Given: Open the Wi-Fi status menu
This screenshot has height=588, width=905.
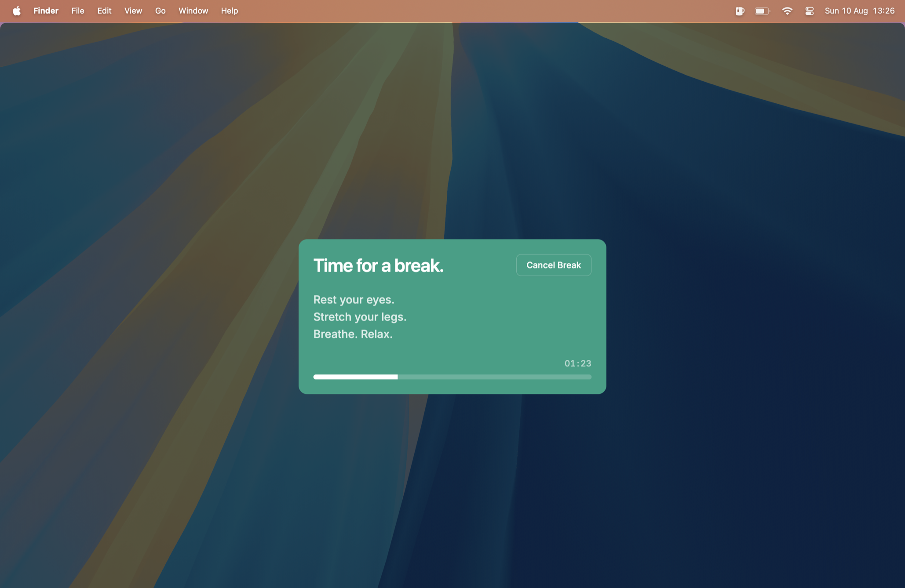Looking at the screenshot, I should tap(787, 11).
